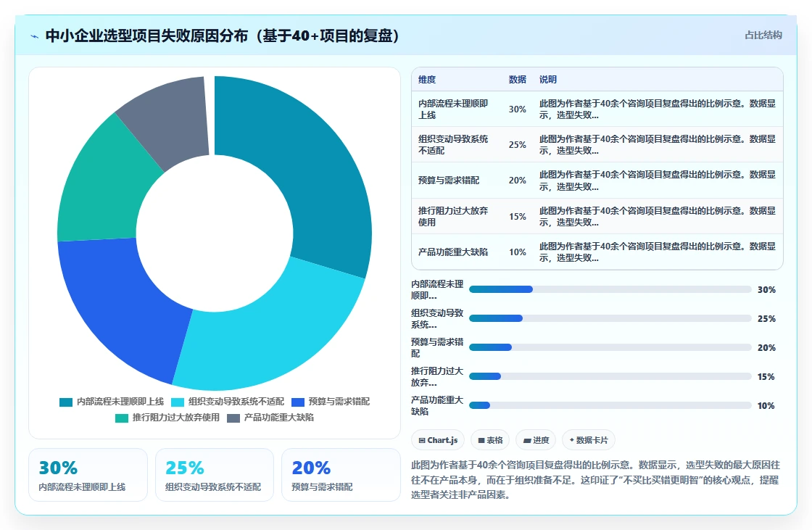Viewport: 812px width, 530px height.
Task: Click the lightning icon beside the title
Action: click(34, 36)
